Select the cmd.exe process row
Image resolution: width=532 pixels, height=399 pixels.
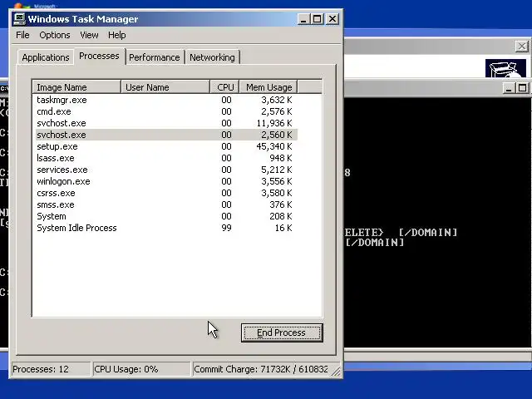[166, 111]
